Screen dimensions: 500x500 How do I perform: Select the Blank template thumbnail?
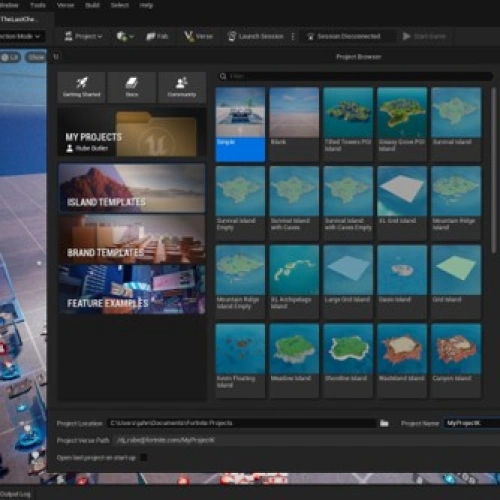pyautogui.click(x=294, y=124)
